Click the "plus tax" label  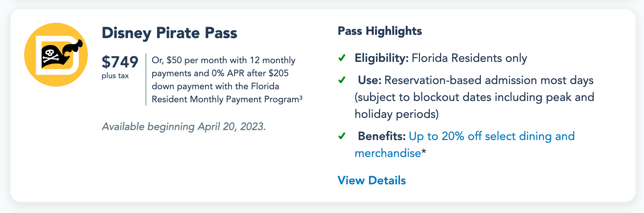pos(115,76)
